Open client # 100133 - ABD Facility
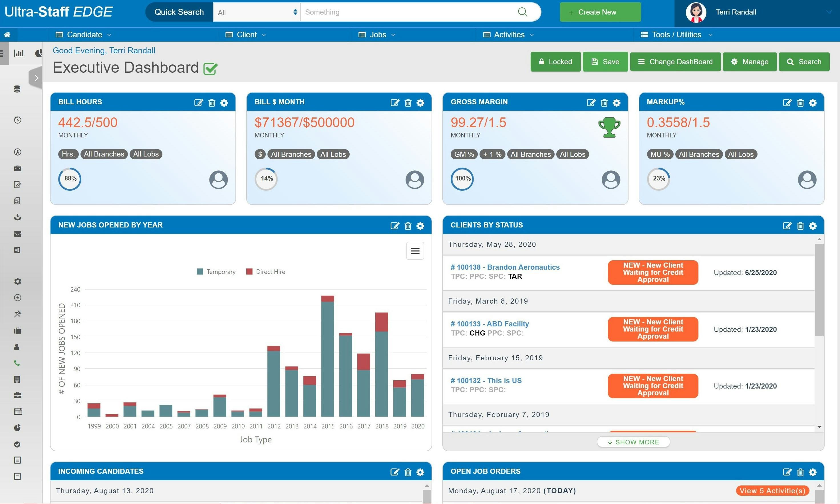Viewport: 840px width, 504px height. click(490, 324)
